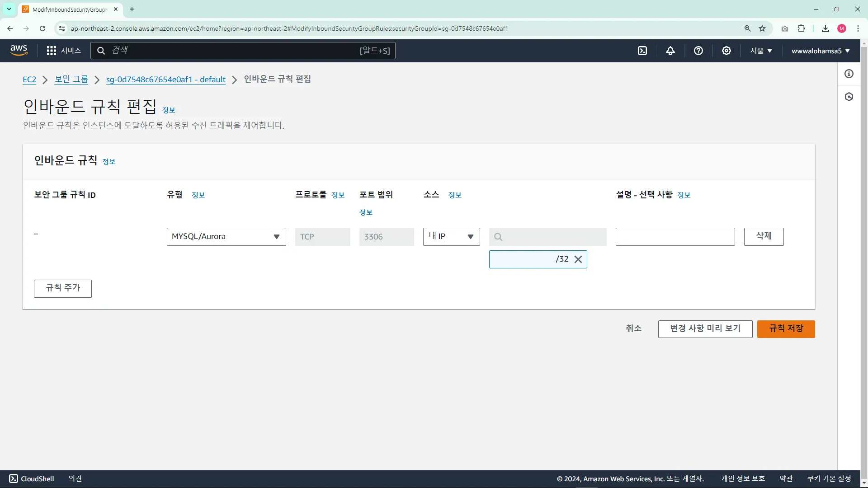Open the settings gear icon in AWS header
The height and width of the screenshot is (488, 868).
726,51
